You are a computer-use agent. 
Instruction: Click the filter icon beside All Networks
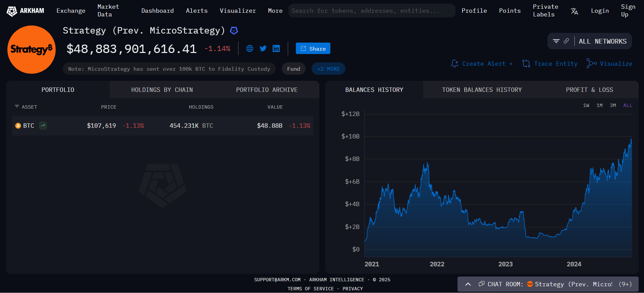point(556,41)
